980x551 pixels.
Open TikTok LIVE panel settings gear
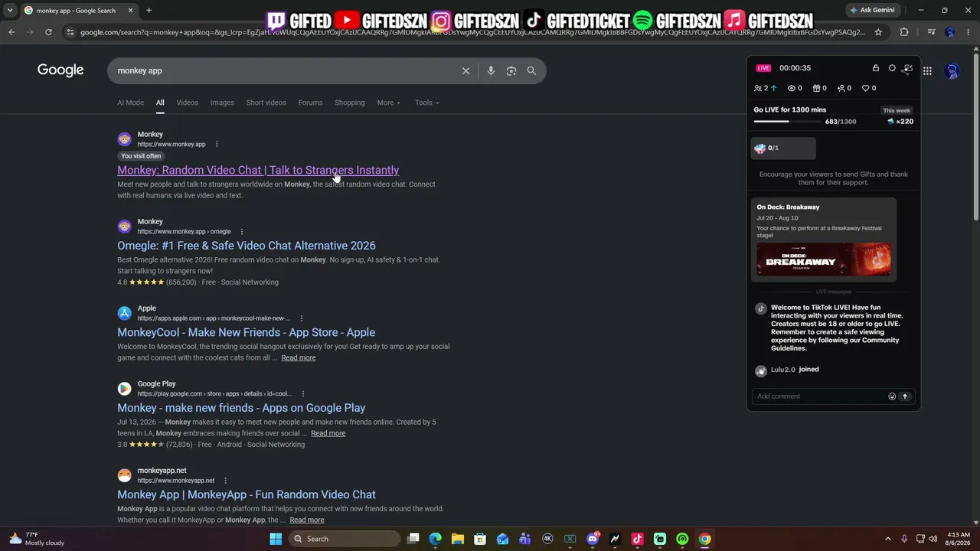[x=892, y=68]
